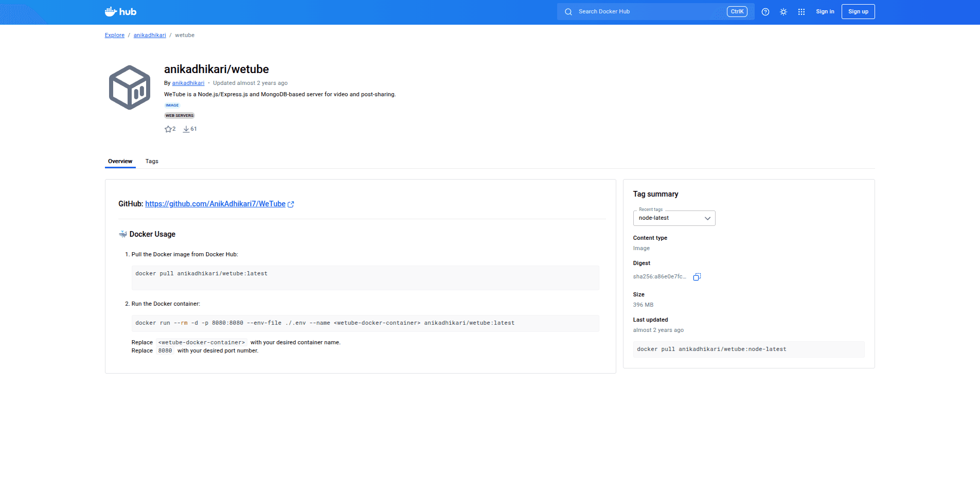Click the star rating icon
The width and height of the screenshot is (980, 493).
tap(168, 129)
